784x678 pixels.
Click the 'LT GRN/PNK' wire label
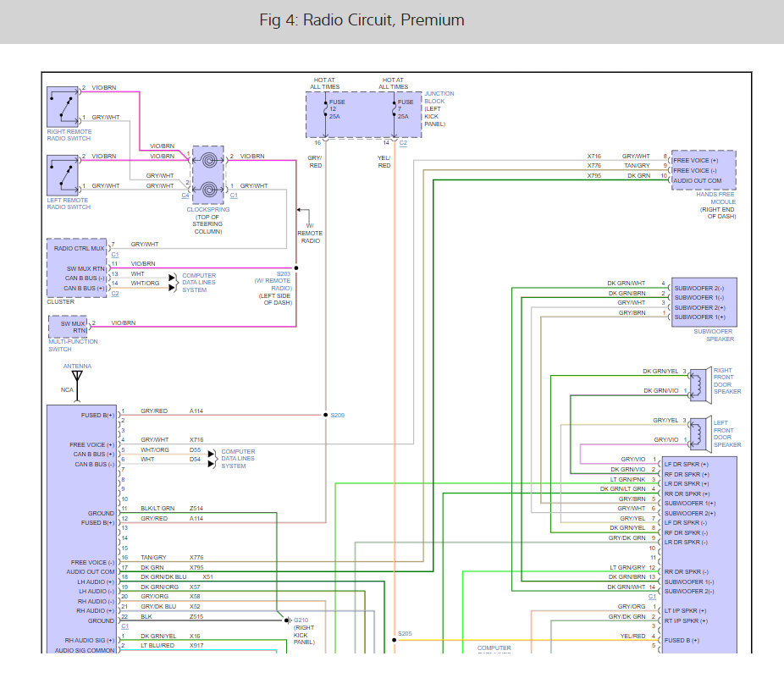[627, 479]
